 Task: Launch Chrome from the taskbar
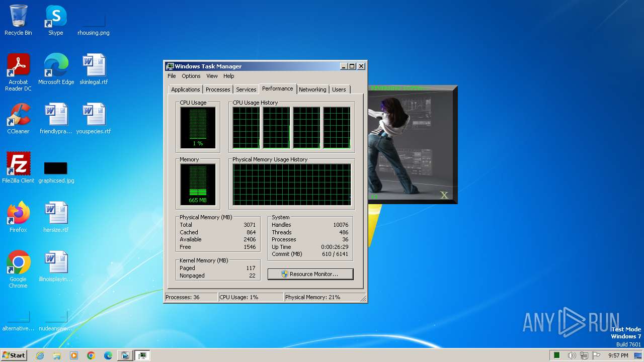click(91, 355)
